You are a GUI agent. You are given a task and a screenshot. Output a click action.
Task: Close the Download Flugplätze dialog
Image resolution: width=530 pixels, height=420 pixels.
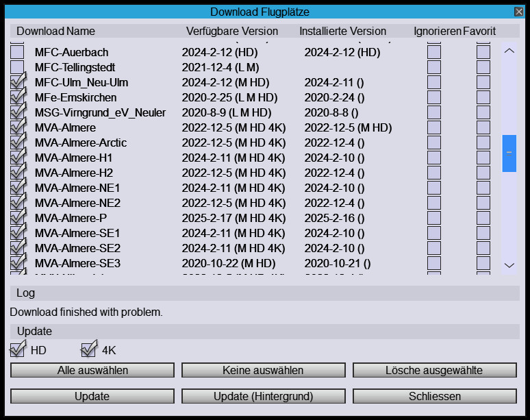pyautogui.click(x=518, y=12)
